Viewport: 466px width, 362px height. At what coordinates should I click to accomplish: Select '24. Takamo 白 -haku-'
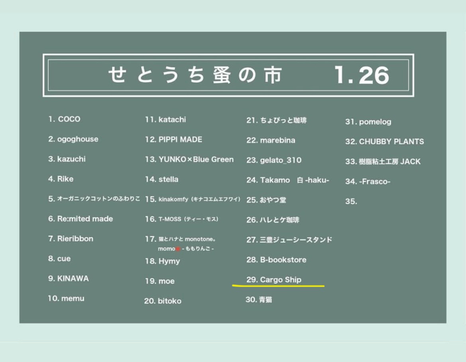[288, 180]
